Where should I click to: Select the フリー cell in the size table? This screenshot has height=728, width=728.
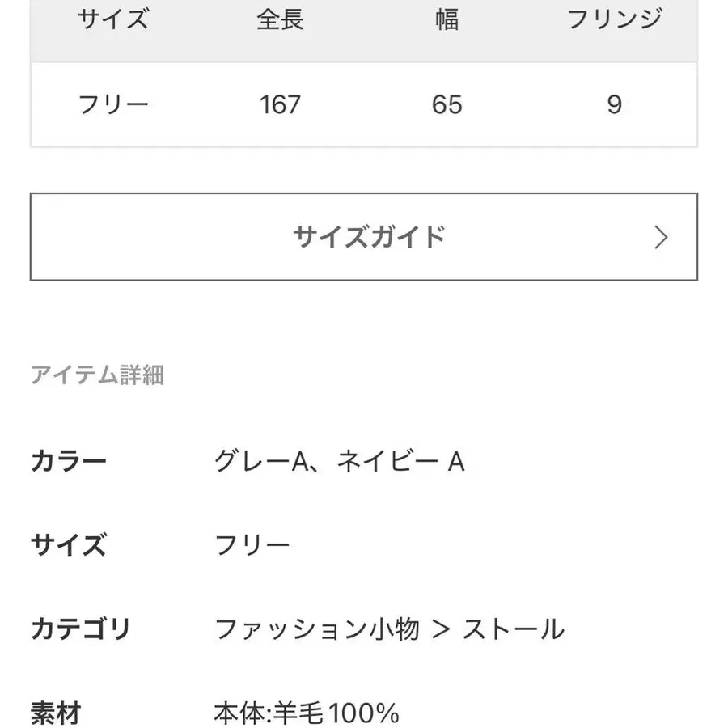[113, 104]
